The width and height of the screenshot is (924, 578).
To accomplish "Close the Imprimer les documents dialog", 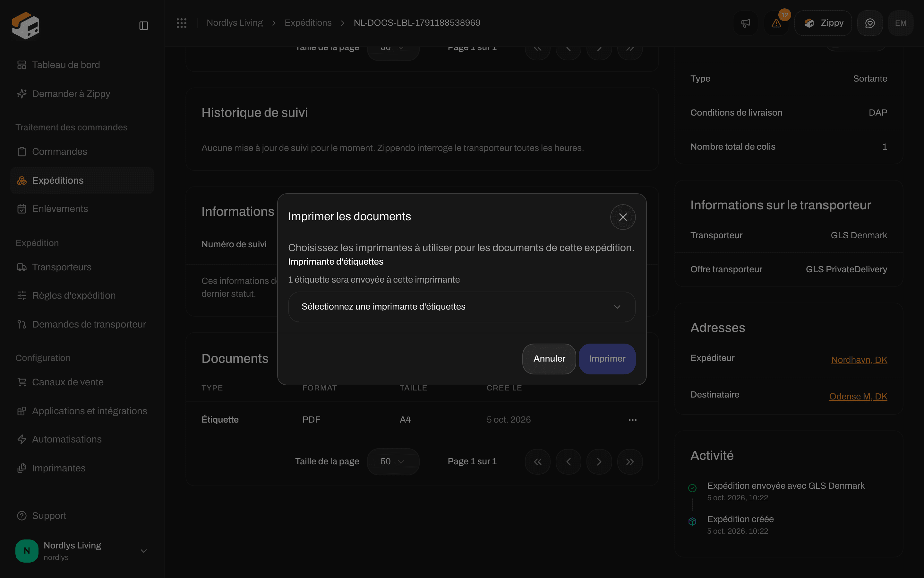I will [623, 217].
